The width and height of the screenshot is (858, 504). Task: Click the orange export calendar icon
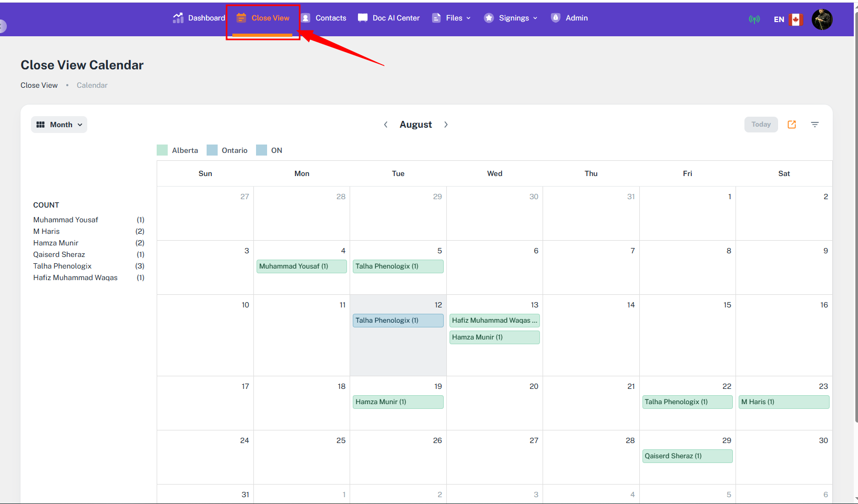[x=791, y=125]
